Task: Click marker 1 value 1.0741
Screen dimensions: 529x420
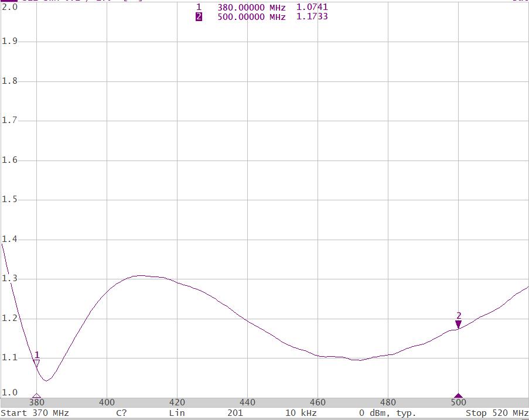Action: (x=312, y=7)
